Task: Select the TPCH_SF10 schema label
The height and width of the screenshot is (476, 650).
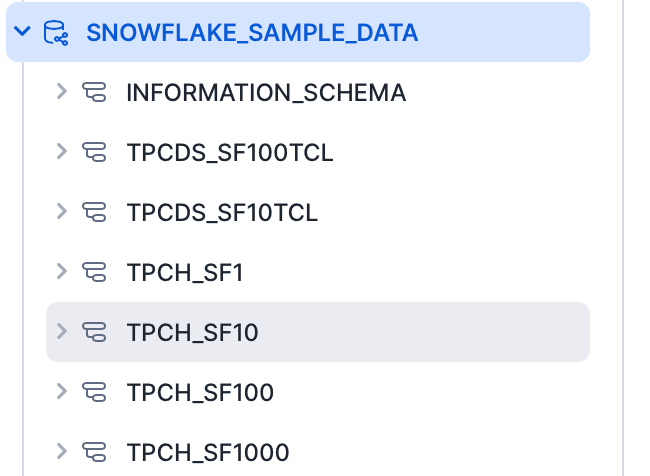Action: pos(192,332)
